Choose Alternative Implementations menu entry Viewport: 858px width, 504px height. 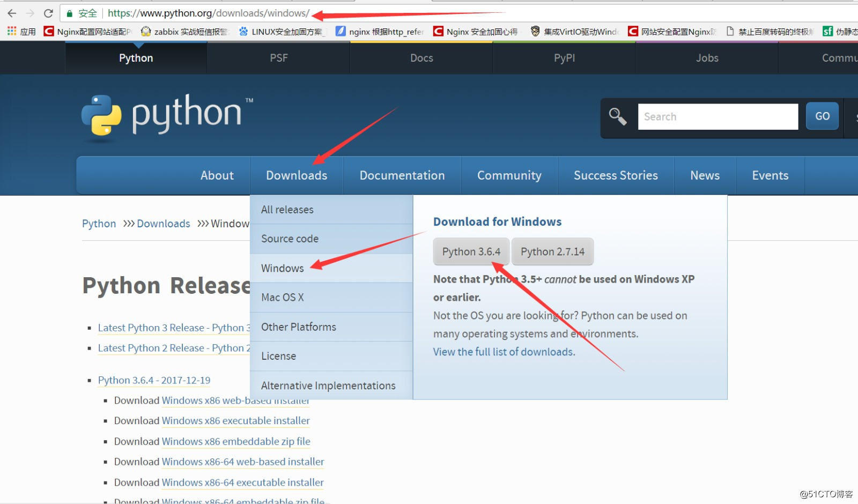331,386
